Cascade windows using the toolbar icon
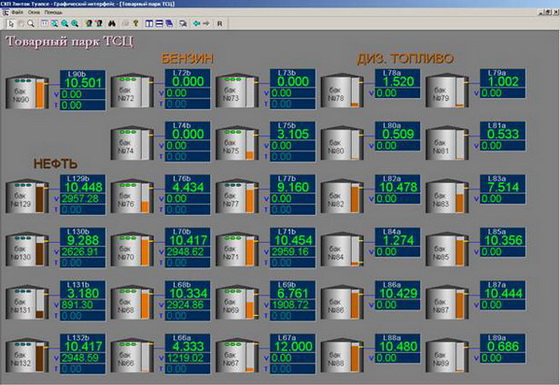Screen dimensions: 560x385 (169, 24)
